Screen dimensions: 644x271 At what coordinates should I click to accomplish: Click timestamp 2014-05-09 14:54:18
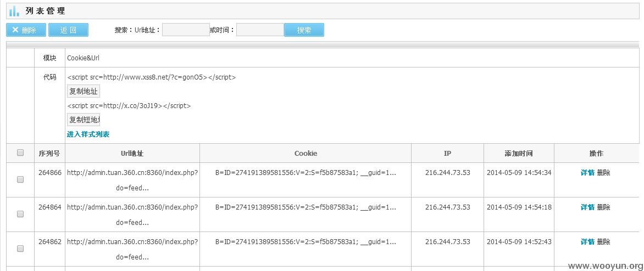pyautogui.click(x=519, y=207)
